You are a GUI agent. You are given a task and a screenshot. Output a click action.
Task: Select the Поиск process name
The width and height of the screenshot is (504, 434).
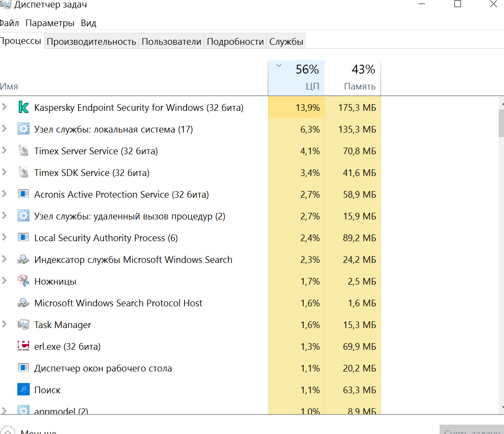[x=47, y=390]
